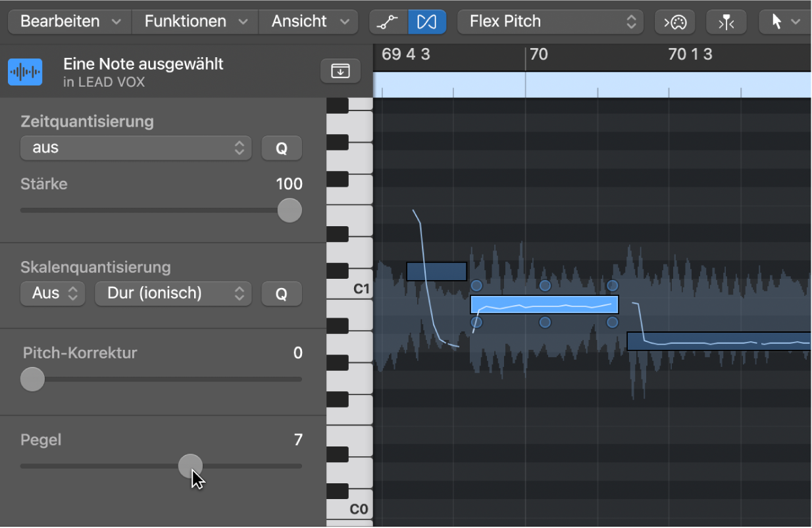Open the Funktionen menu

[195, 22]
